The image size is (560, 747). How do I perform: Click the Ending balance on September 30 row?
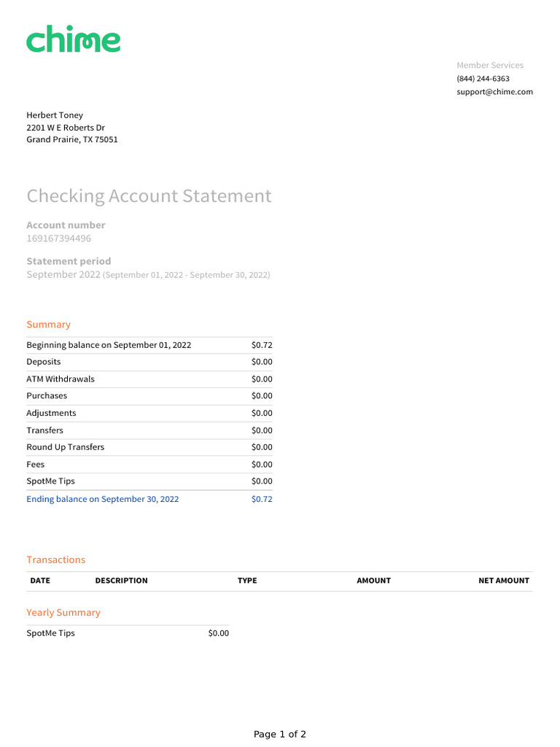point(103,499)
